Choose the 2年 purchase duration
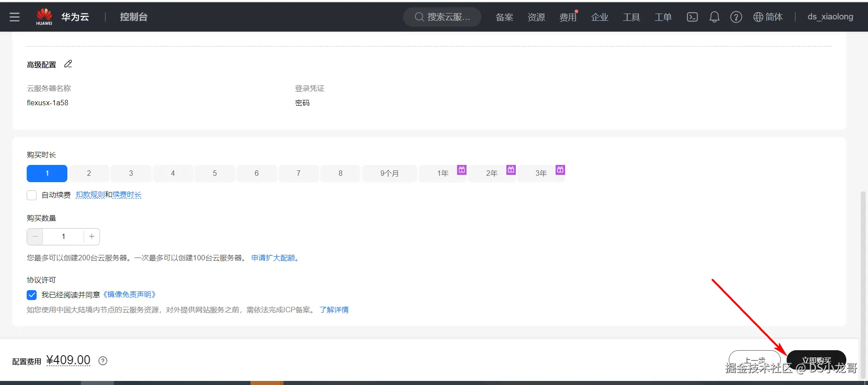 pos(492,174)
